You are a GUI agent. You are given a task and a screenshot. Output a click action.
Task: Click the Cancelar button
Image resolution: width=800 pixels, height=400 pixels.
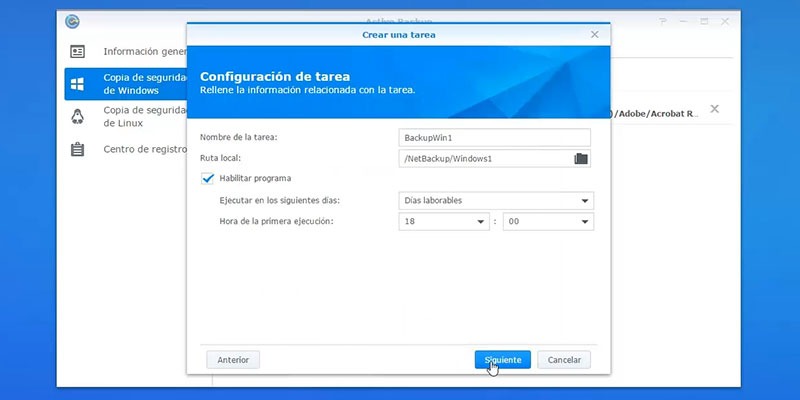[564, 360]
